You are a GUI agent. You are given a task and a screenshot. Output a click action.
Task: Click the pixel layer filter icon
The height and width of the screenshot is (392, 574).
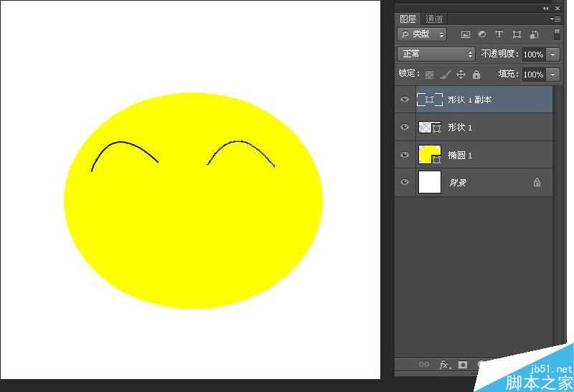(x=465, y=34)
